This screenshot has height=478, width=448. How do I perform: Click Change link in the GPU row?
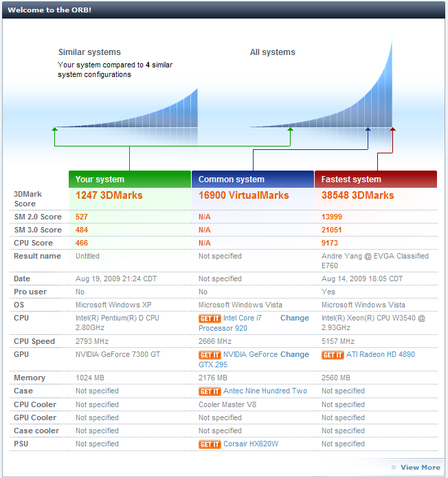295,354
